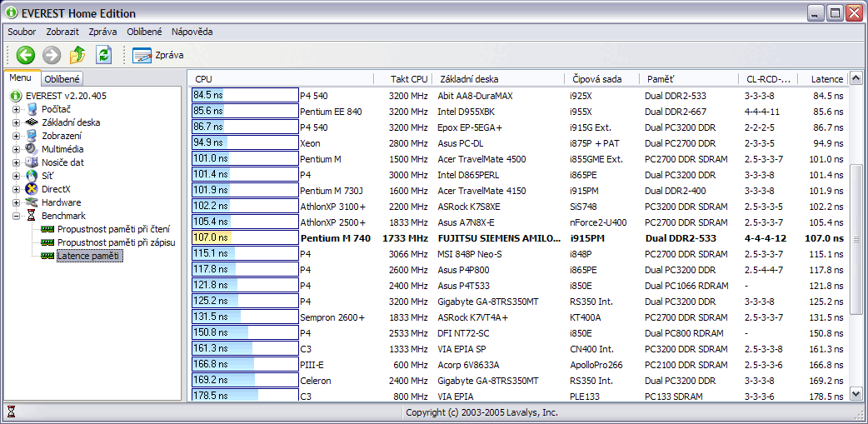Image resolution: width=868 pixels, height=424 pixels.
Task: Click the Benchmark hourglass tree icon
Action: click(x=32, y=216)
